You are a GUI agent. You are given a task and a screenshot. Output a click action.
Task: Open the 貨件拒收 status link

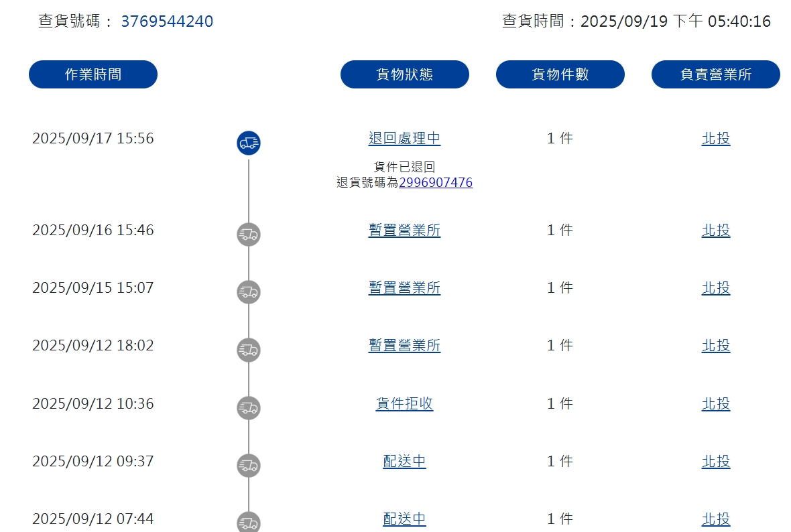pos(404,404)
